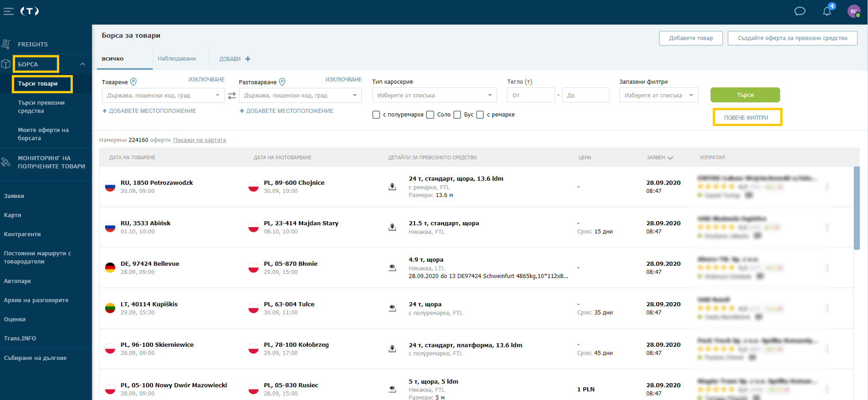Swap loading and unloading places arrows
The height and width of the screenshot is (400, 868).
point(232,96)
